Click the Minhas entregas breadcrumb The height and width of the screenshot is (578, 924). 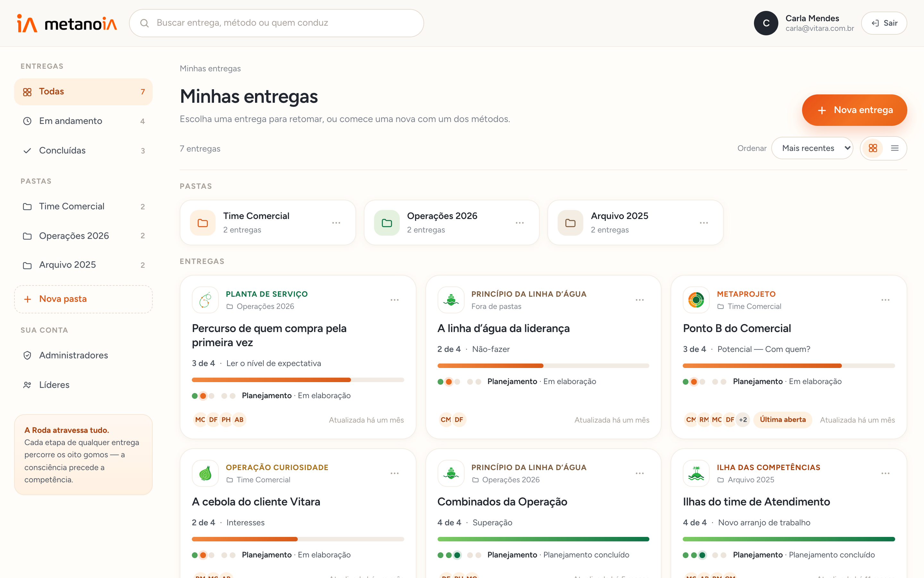pos(210,69)
